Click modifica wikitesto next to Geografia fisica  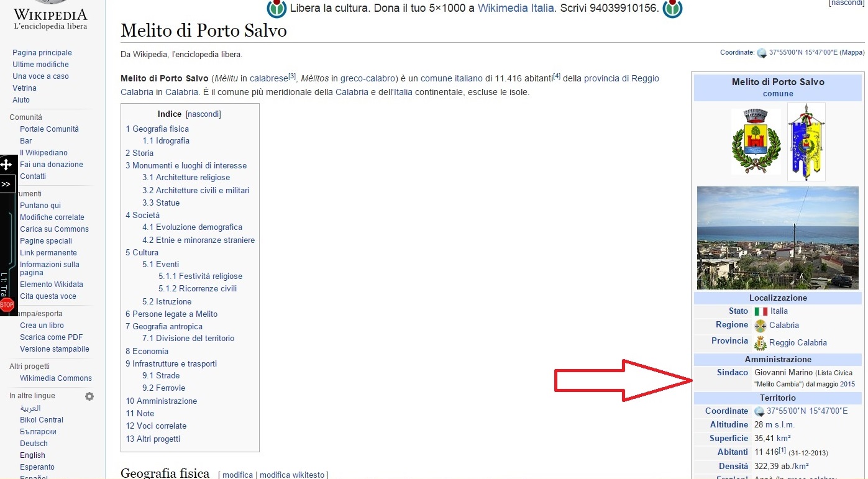(292, 475)
